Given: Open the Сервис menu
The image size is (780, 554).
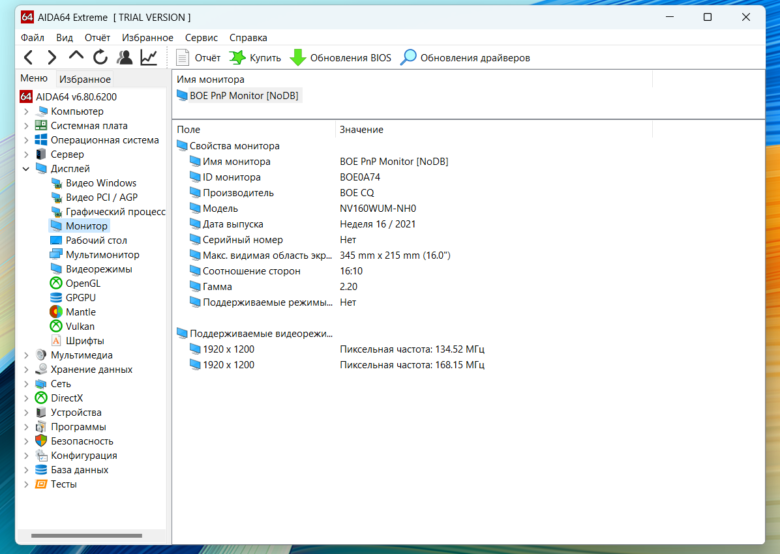Looking at the screenshot, I should [201, 38].
